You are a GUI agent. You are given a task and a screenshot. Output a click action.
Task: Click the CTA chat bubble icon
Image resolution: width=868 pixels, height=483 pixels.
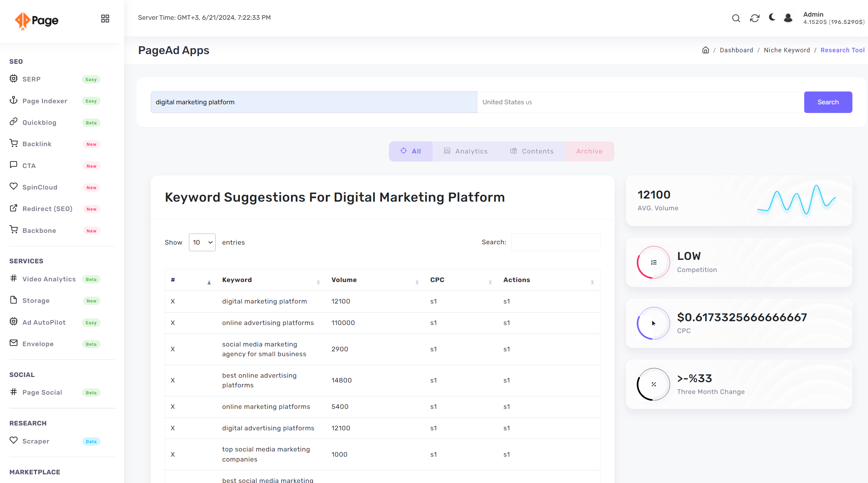(x=14, y=165)
